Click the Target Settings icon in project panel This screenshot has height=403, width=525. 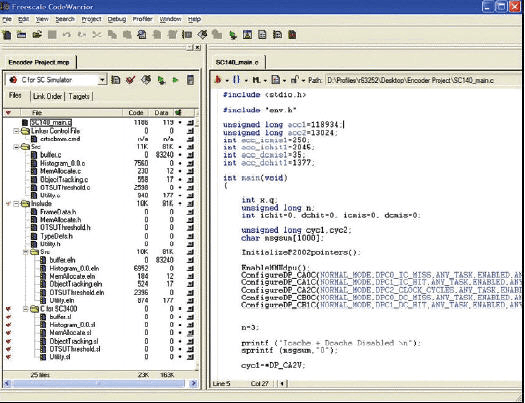coord(116,80)
